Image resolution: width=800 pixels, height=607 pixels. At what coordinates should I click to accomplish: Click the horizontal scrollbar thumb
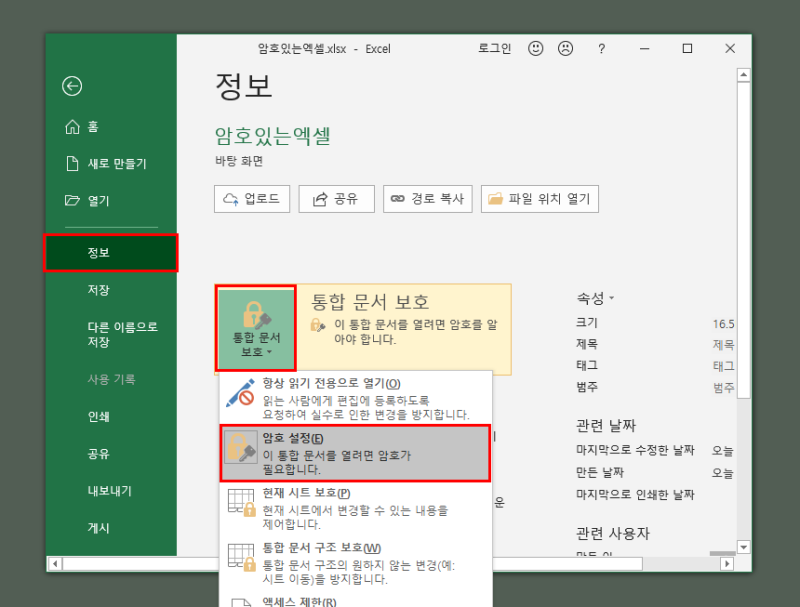coord(353,564)
